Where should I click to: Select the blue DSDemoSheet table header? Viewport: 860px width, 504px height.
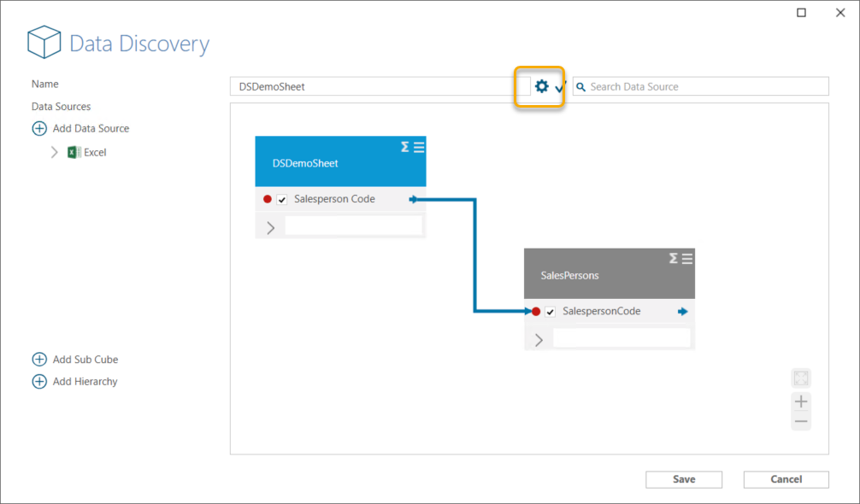click(x=340, y=161)
